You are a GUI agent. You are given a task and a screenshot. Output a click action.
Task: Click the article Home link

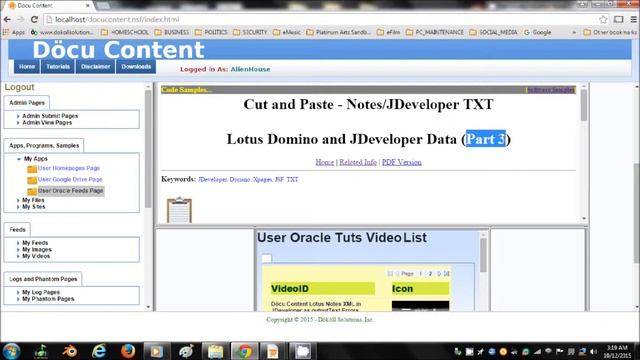pos(324,162)
